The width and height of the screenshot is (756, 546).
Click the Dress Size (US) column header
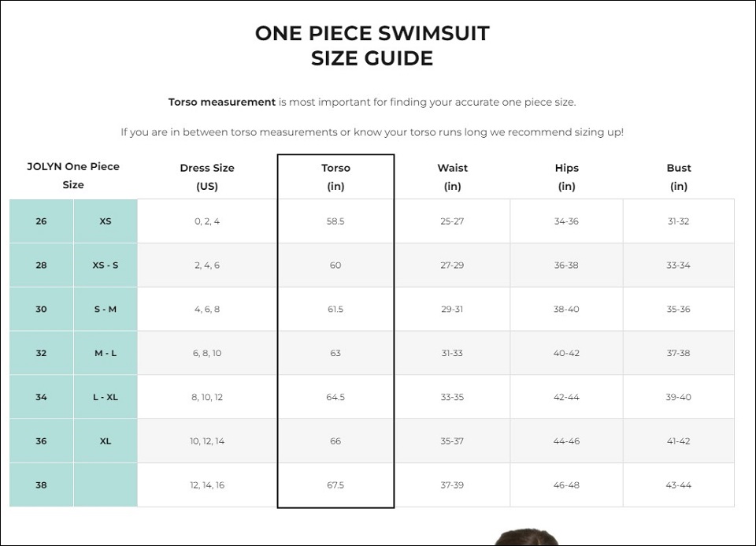[x=207, y=177]
